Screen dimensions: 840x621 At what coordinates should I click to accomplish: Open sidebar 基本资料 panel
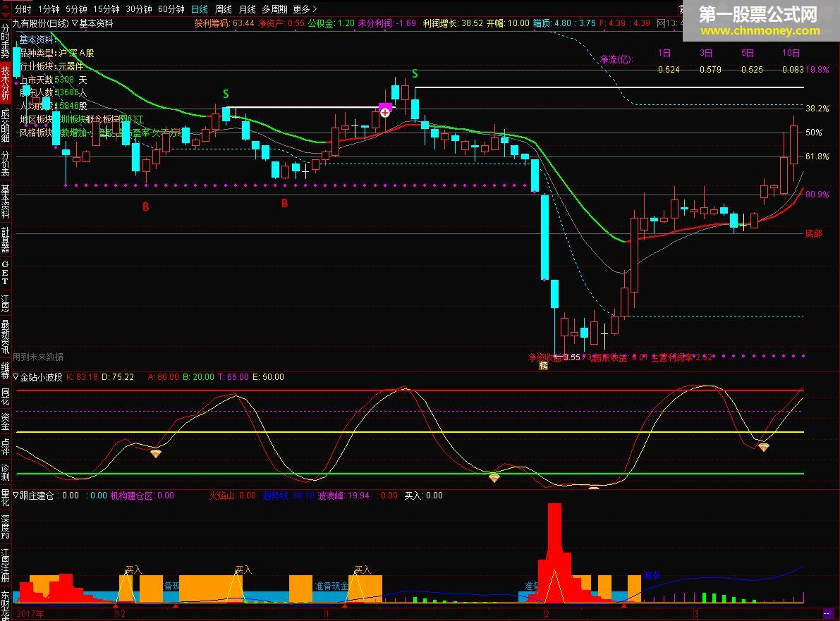click(x=6, y=202)
